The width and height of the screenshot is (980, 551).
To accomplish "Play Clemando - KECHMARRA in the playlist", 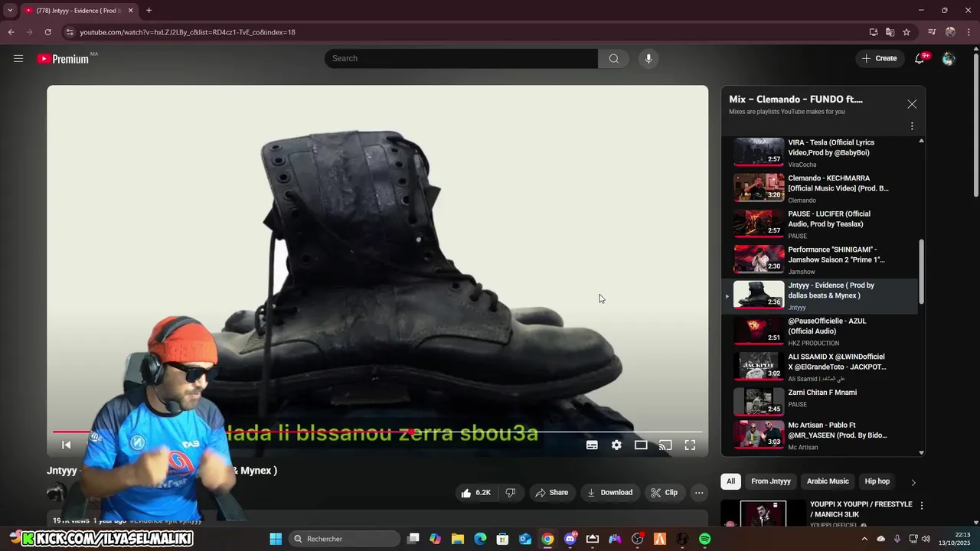I will pos(819,188).
